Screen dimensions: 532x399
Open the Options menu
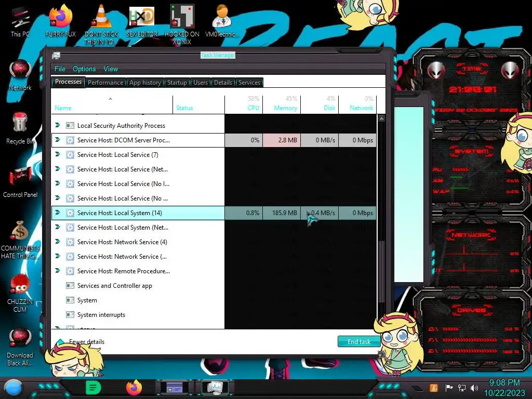84,69
